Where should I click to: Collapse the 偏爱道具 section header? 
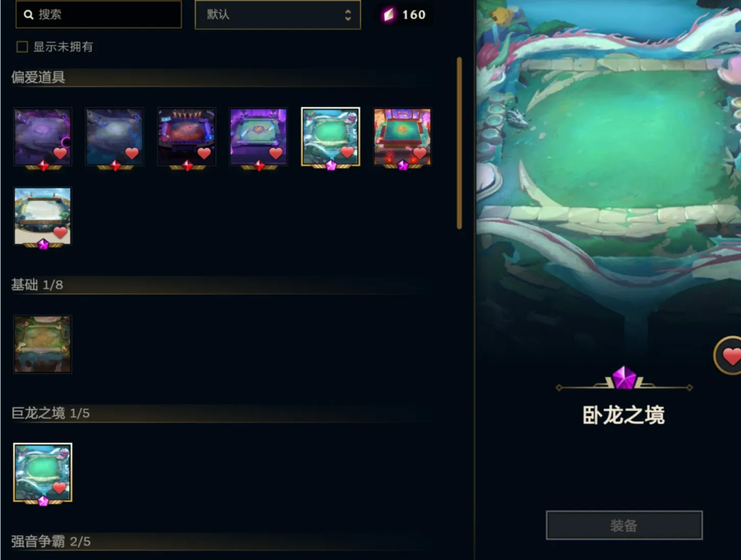click(x=38, y=78)
